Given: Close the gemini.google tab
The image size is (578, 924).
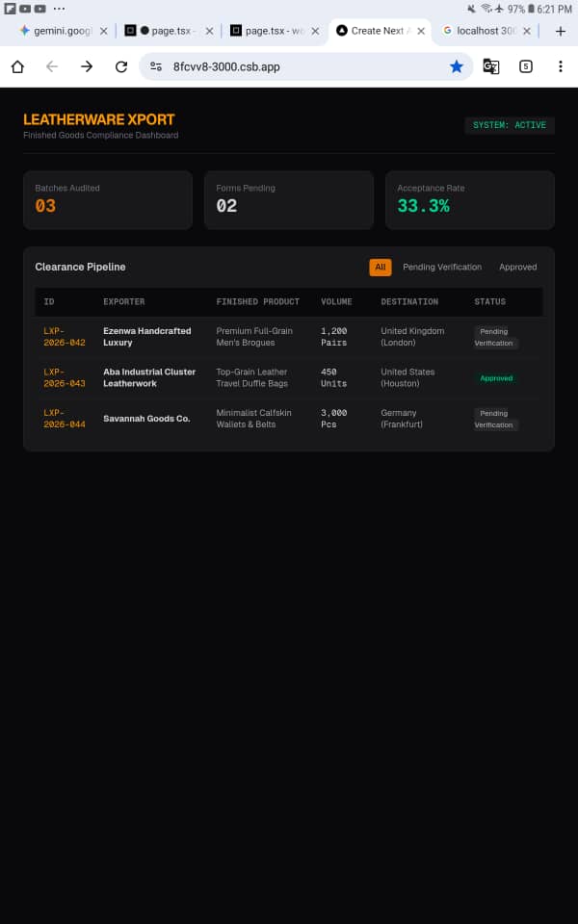Looking at the screenshot, I should coord(104,31).
